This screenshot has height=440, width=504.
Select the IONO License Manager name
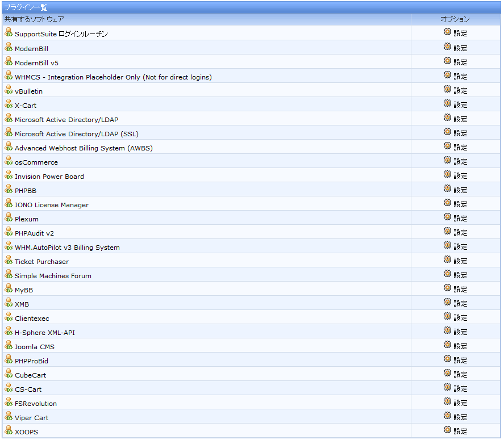point(52,205)
